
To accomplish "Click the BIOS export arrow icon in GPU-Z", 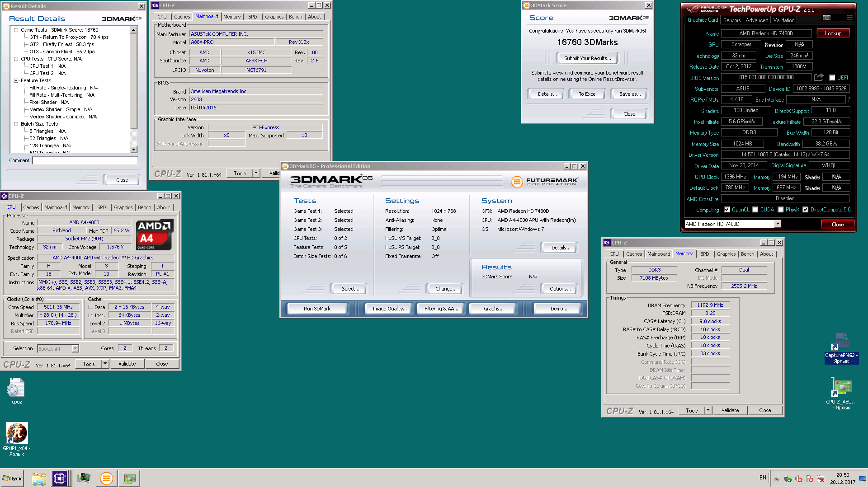I will (x=819, y=77).
